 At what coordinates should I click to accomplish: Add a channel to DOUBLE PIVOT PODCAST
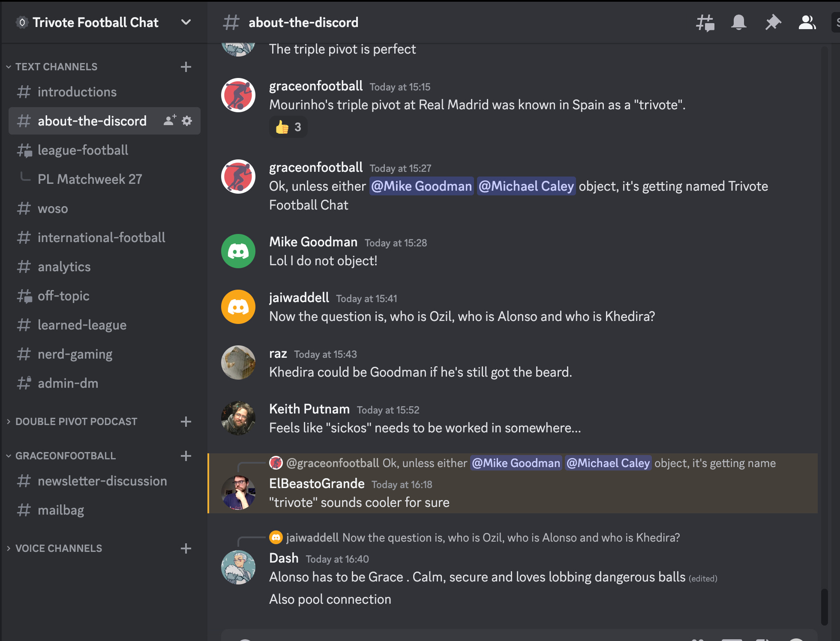click(x=186, y=422)
